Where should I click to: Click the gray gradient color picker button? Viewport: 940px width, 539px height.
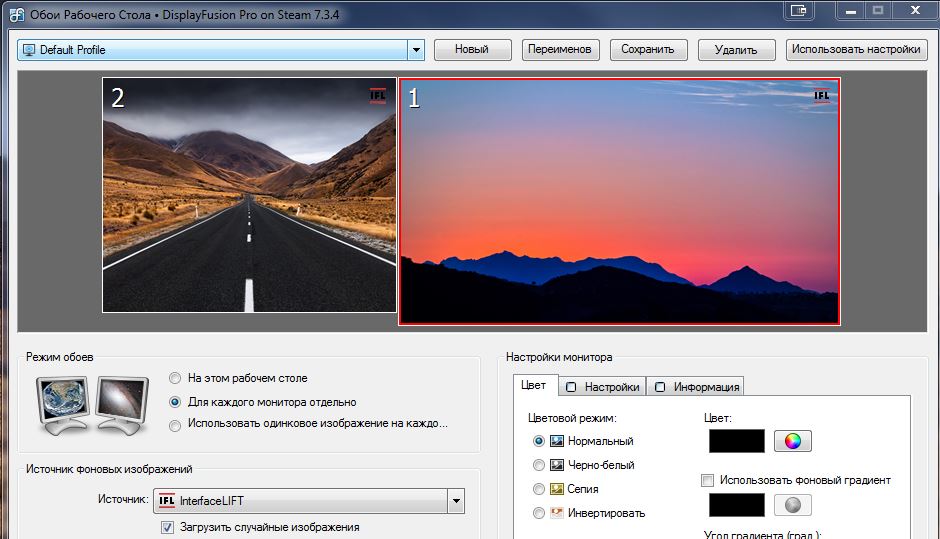[x=793, y=505]
